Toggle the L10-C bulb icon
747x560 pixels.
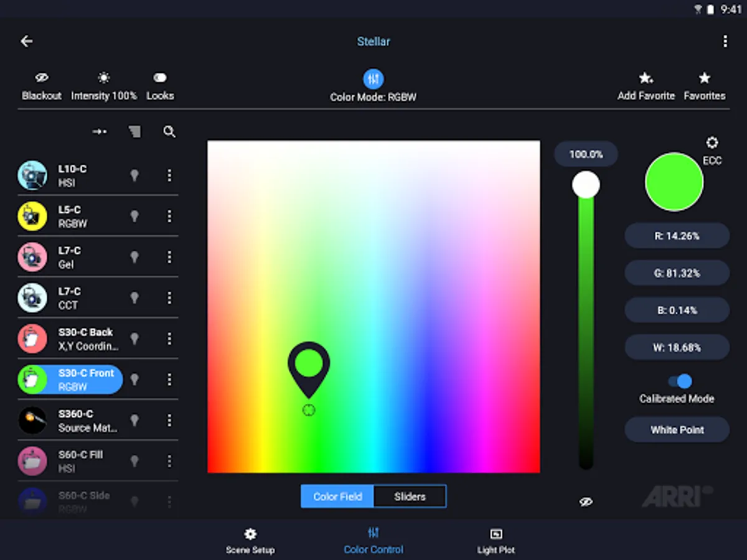point(134,175)
